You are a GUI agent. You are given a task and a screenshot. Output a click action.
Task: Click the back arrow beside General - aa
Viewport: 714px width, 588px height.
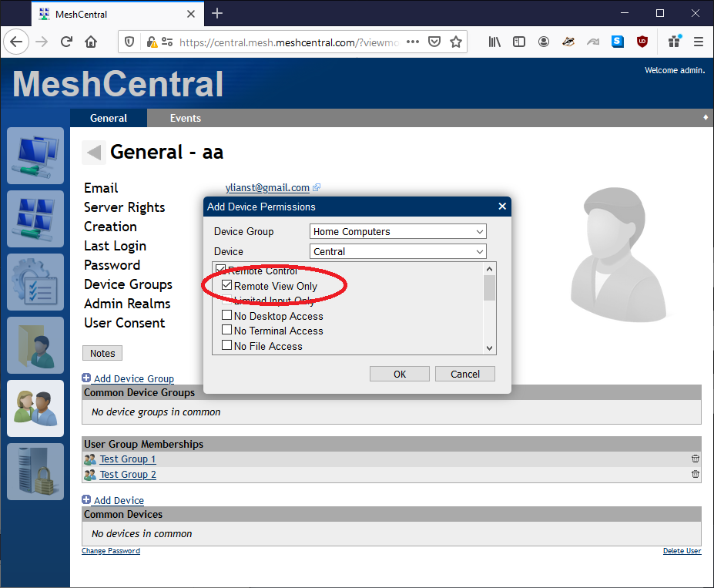(x=94, y=152)
